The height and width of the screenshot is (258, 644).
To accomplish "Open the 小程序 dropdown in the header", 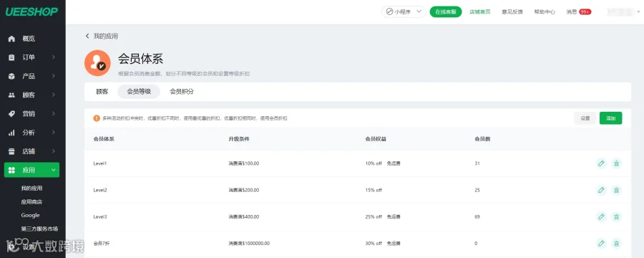I will [404, 12].
